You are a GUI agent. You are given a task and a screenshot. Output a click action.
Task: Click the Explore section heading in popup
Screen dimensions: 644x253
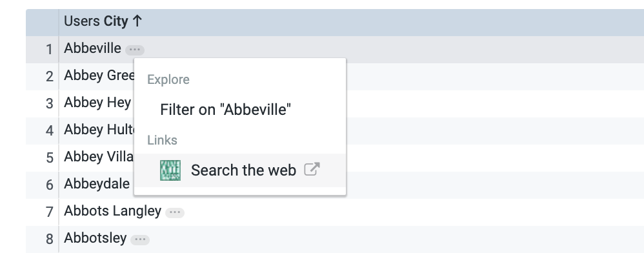(168, 79)
